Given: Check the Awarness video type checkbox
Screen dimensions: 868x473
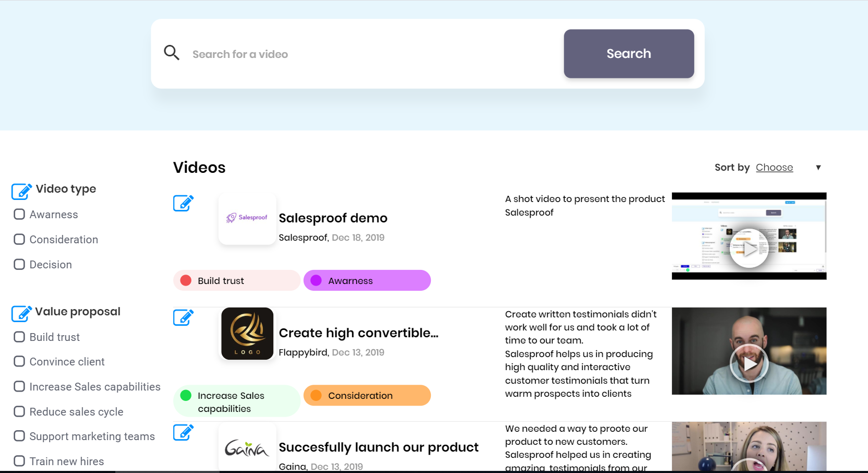Looking at the screenshot, I should pos(19,214).
